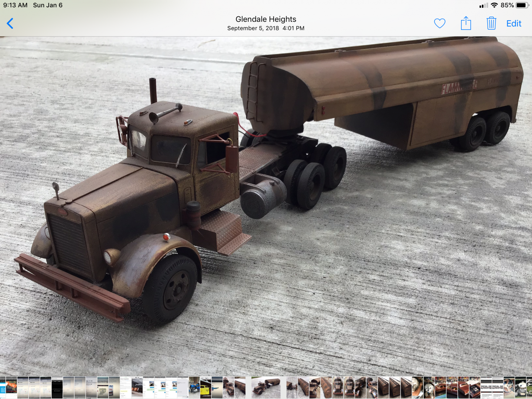Tap the battery icon in status bar
This screenshot has width=532, height=399.
[522, 5]
